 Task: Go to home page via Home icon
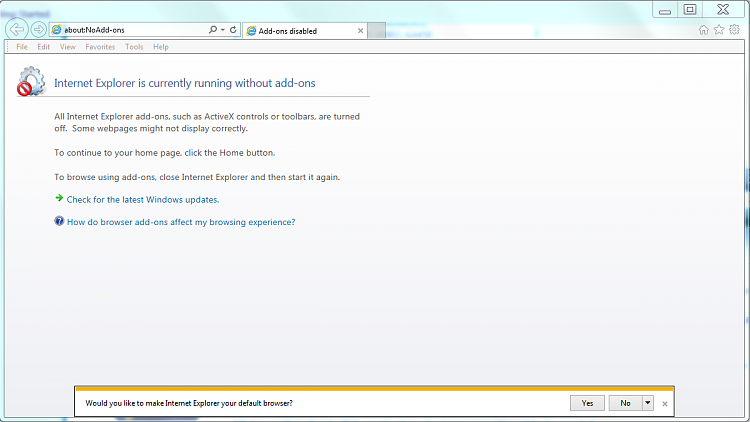click(704, 30)
